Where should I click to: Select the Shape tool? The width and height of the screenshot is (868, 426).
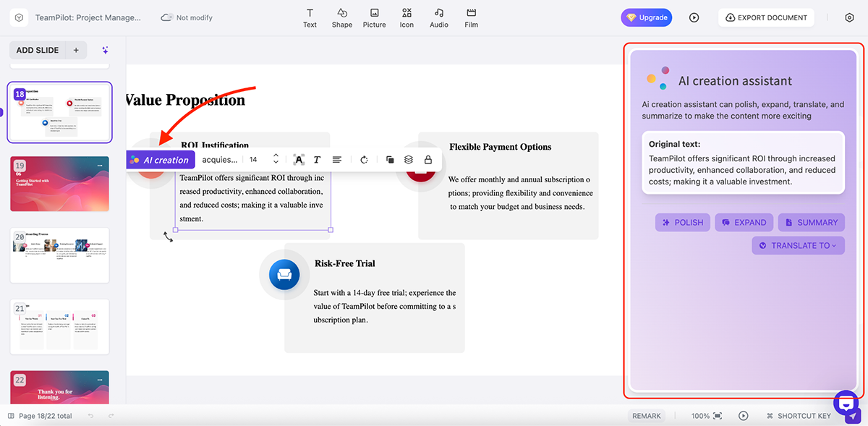tap(342, 17)
